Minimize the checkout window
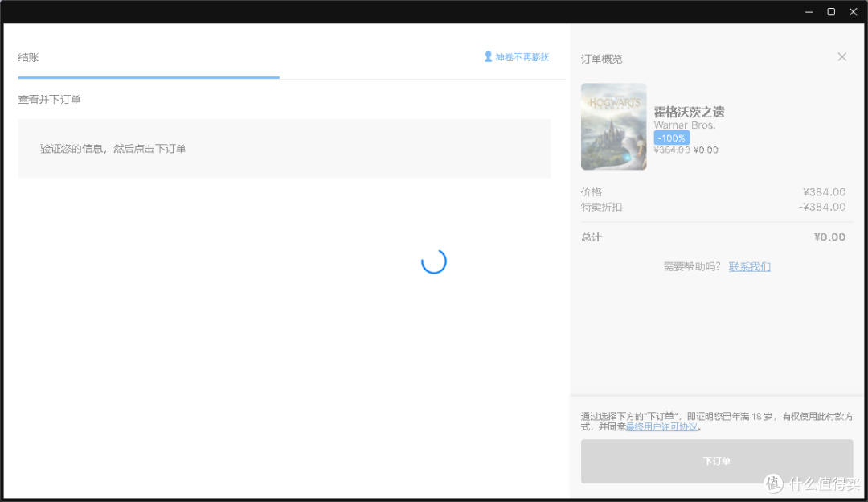Viewport: 868px width, 502px height. (x=809, y=11)
